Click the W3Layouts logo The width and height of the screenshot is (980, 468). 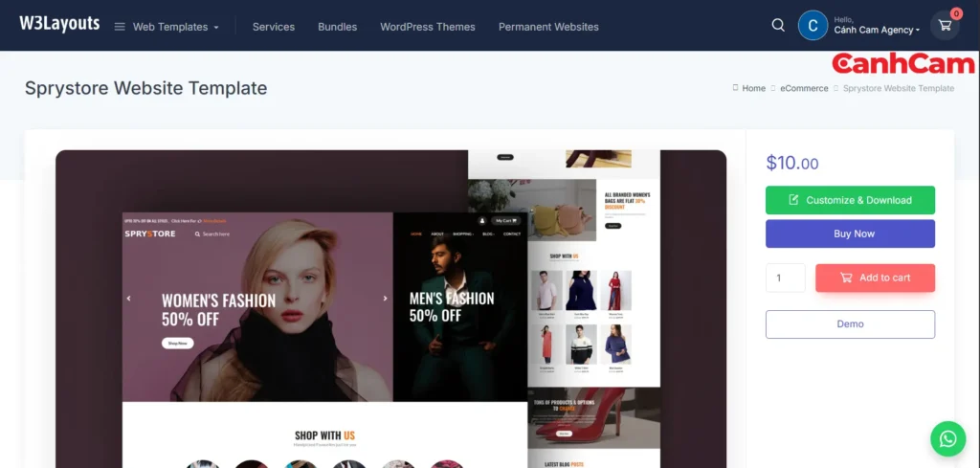[59, 24]
